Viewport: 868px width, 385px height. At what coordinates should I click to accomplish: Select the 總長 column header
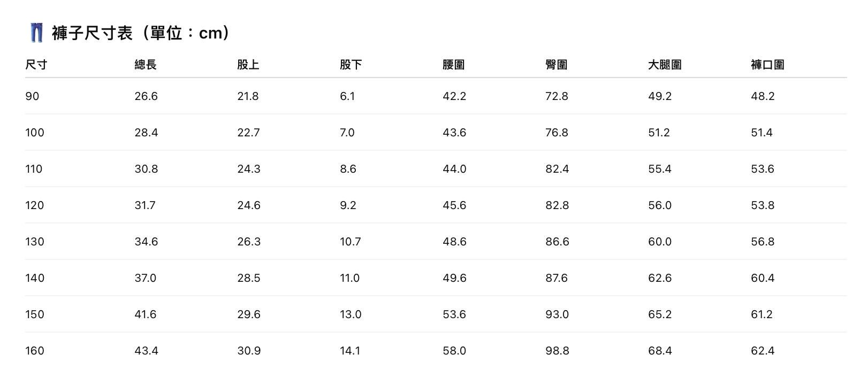pos(145,65)
